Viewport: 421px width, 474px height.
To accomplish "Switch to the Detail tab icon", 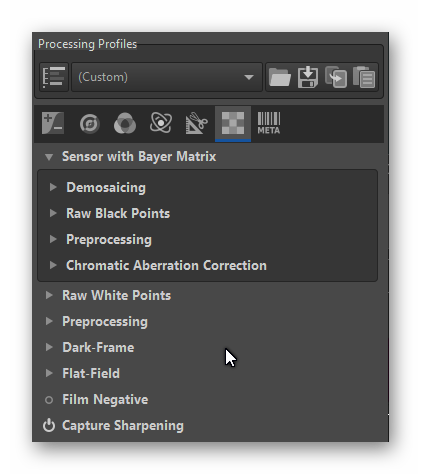I will coord(89,124).
